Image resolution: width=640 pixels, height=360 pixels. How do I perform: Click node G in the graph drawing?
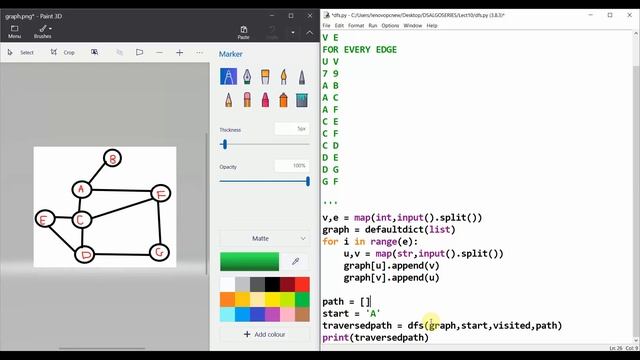click(159, 253)
